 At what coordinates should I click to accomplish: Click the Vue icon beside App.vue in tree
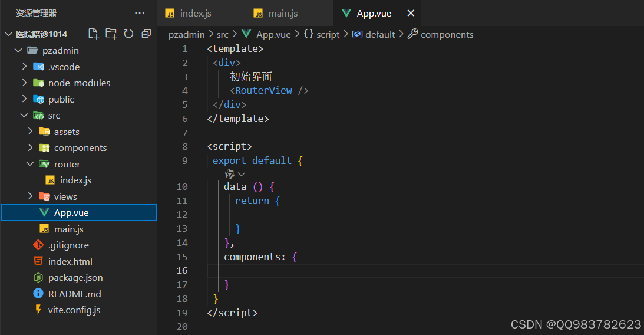pyautogui.click(x=44, y=212)
